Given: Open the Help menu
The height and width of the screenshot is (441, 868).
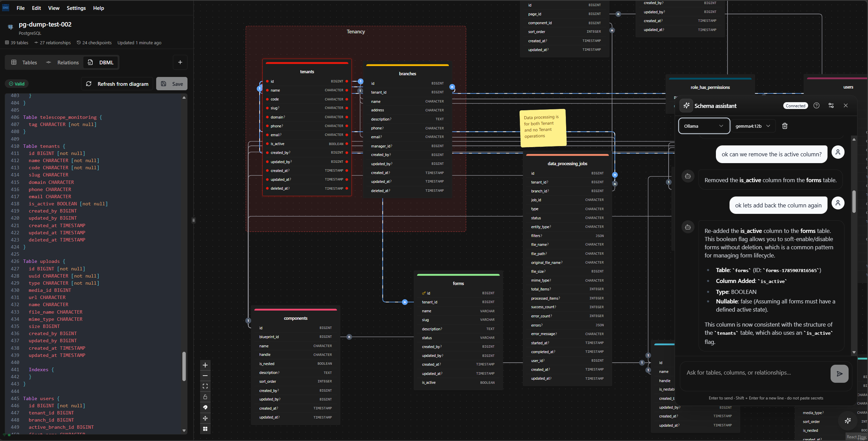Looking at the screenshot, I should [x=99, y=8].
